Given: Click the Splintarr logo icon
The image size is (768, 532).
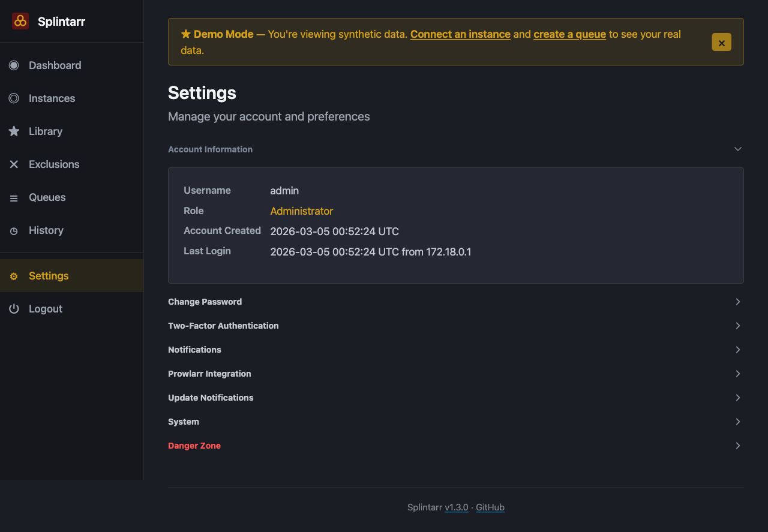Looking at the screenshot, I should (20, 21).
